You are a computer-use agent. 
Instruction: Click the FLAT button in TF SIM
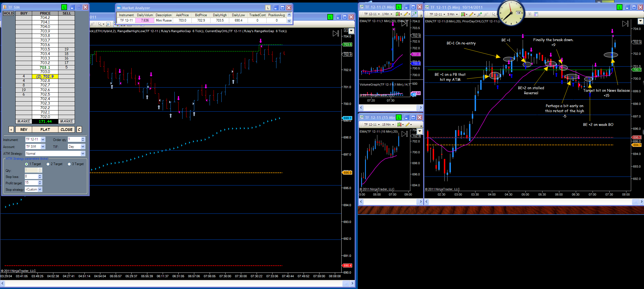point(45,130)
